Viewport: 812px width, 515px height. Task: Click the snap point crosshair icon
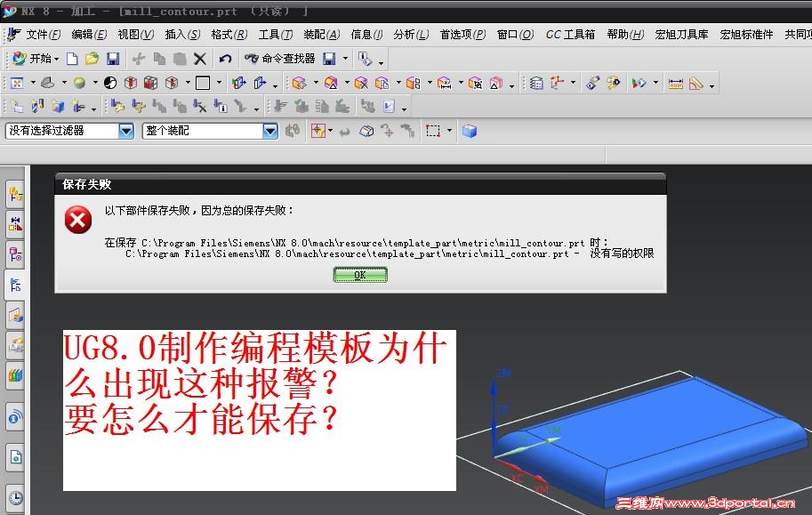tap(318, 131)
